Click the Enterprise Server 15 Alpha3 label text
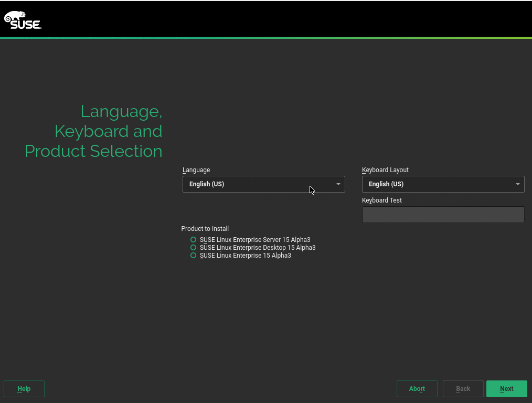The image size is (532, 403). (255, 240)
